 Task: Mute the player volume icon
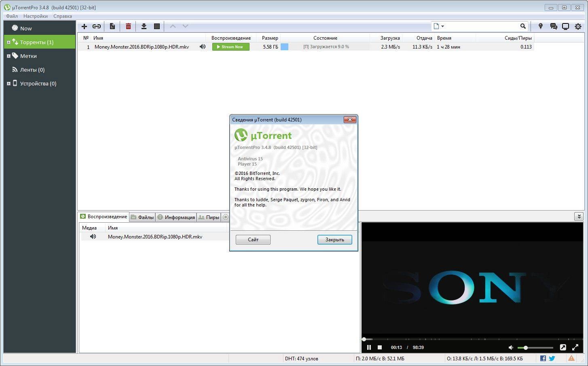click(x=511, y=347)
